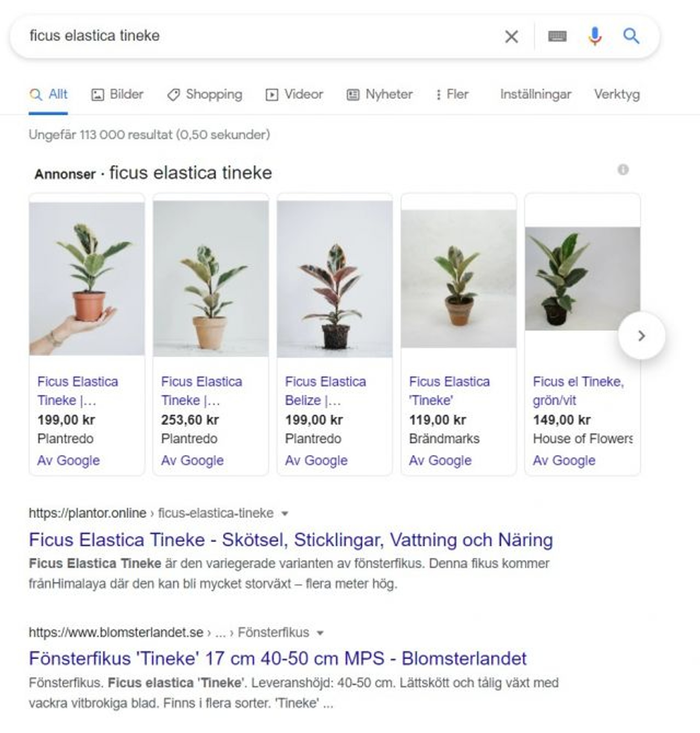Click ficus held in hand product image
The image size is (700, 733).
pyautogui.click(x=87, y=278)
